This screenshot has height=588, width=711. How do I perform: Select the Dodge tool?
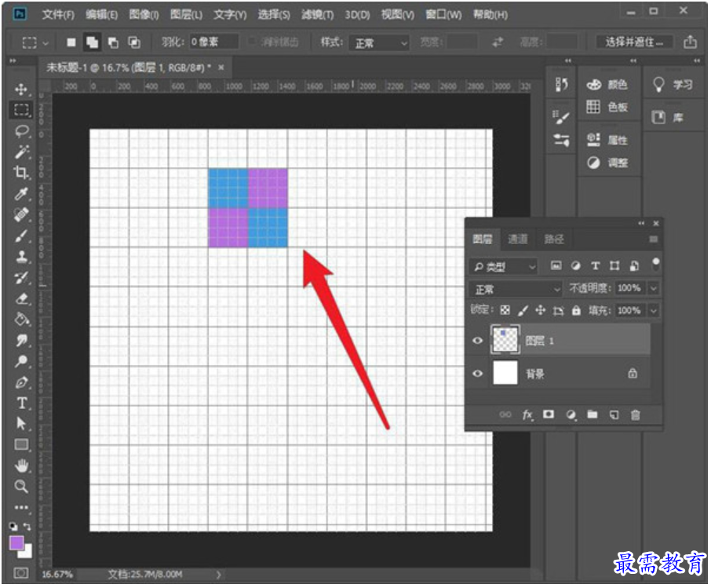(21, 361)
